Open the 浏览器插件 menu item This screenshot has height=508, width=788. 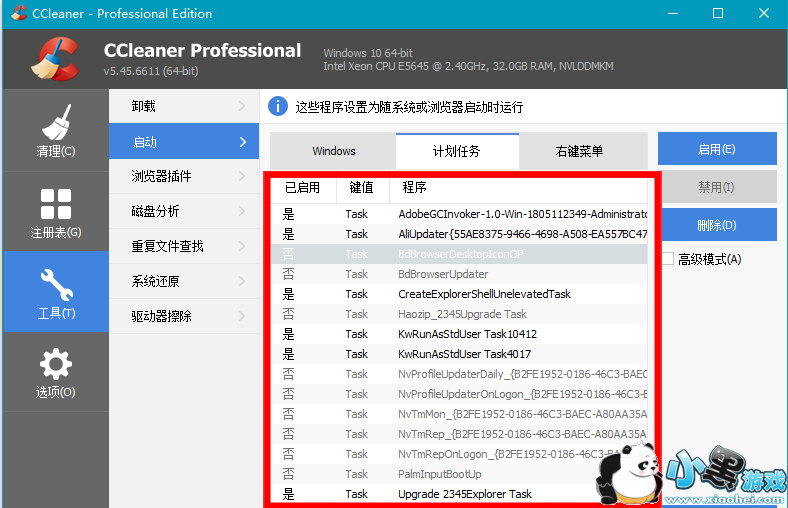coord(184,176)
